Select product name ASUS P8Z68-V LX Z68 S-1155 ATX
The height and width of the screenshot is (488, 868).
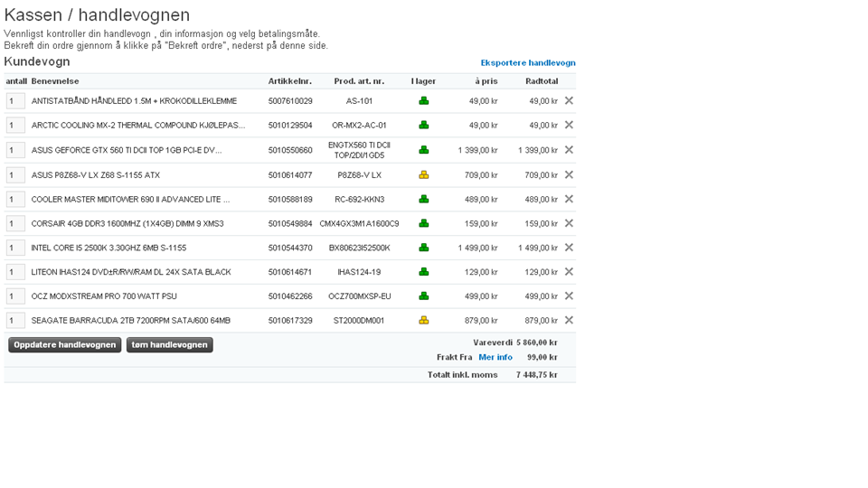pyautogui.click(x=95, y=174)
